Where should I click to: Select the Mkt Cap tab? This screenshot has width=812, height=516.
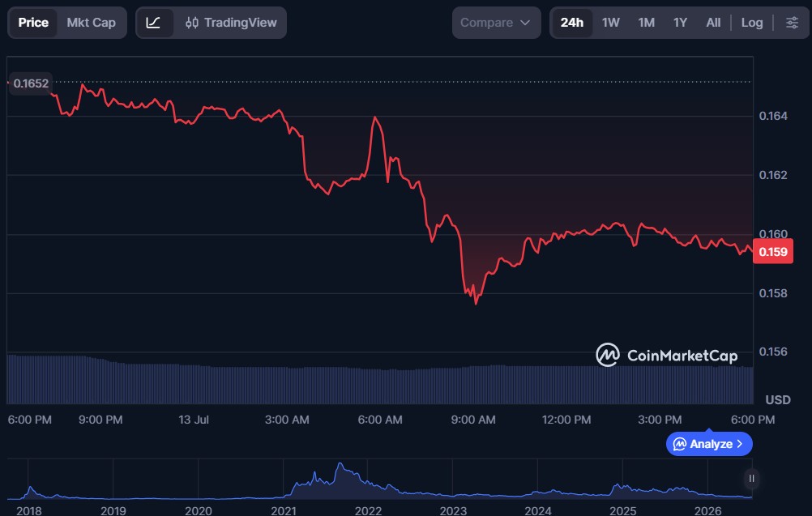[91, 23]
